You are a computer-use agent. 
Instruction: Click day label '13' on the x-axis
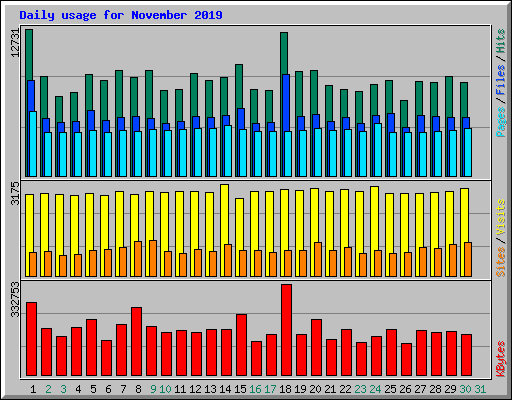point(210,389)
